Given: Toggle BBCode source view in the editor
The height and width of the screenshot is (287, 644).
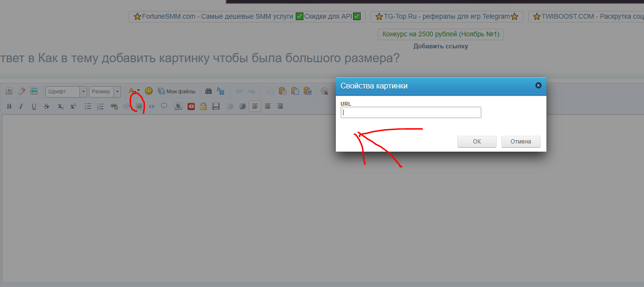Looking at the screenshot, I should pos(9,91).
